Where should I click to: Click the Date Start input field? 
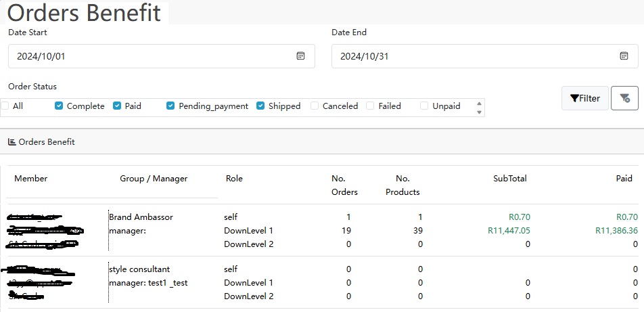pos(152,56)
